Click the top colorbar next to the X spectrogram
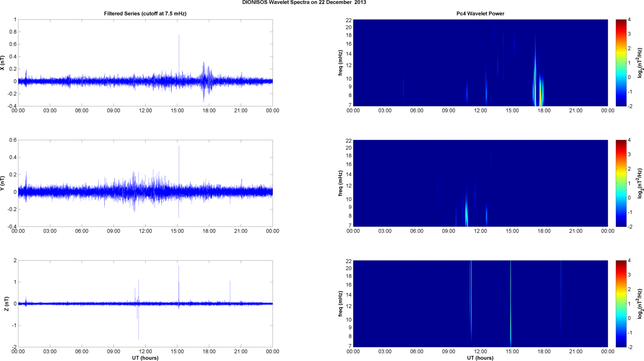The height and width of the screenshot is (361, 644). (x=621, y=63)
